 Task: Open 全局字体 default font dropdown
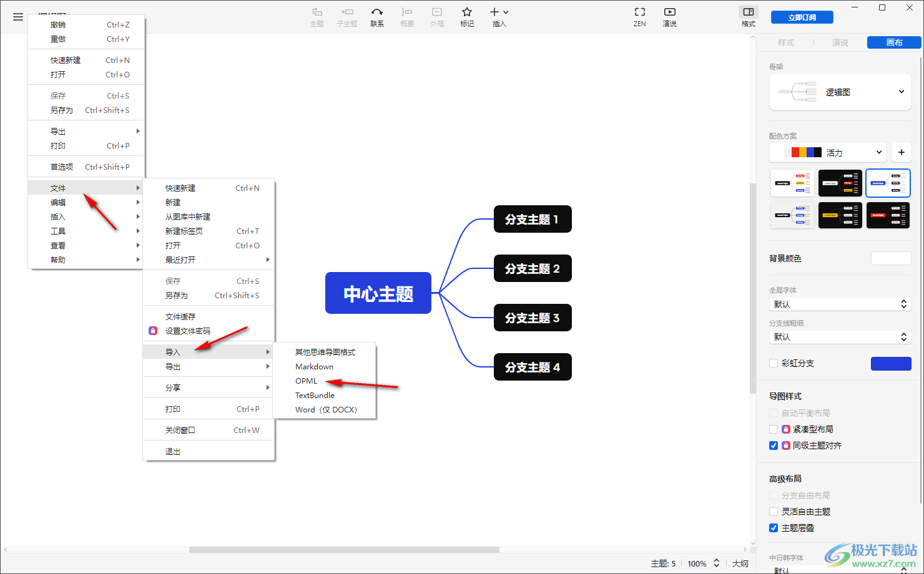840,304
